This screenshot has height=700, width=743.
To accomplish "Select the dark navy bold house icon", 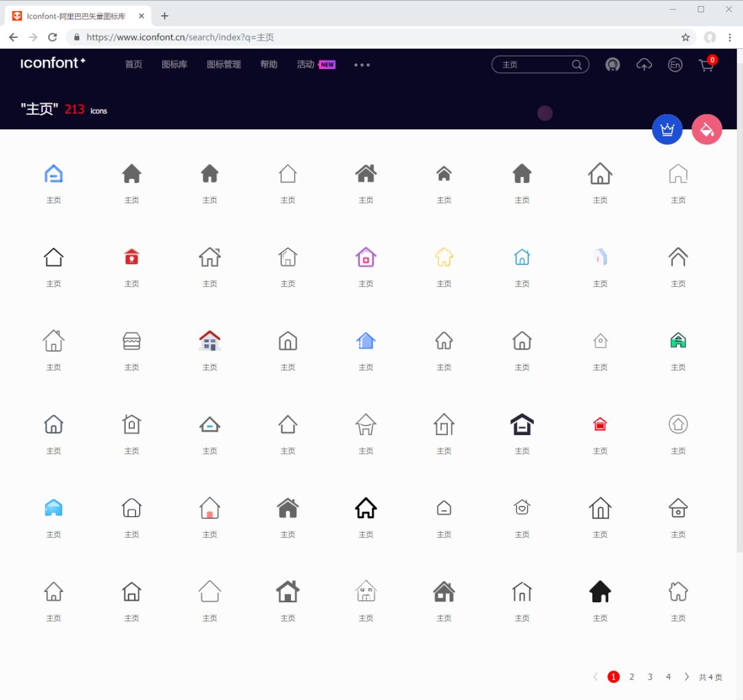I will point(521,424).
